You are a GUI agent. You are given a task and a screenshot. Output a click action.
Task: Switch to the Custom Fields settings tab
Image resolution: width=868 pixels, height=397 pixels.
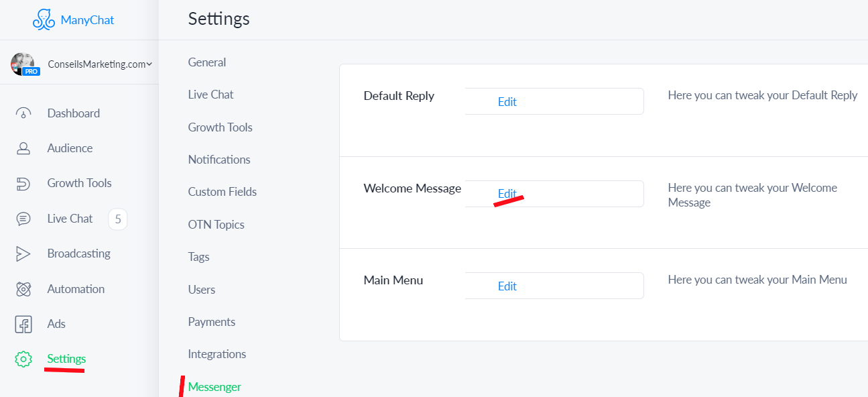(223, 192)
